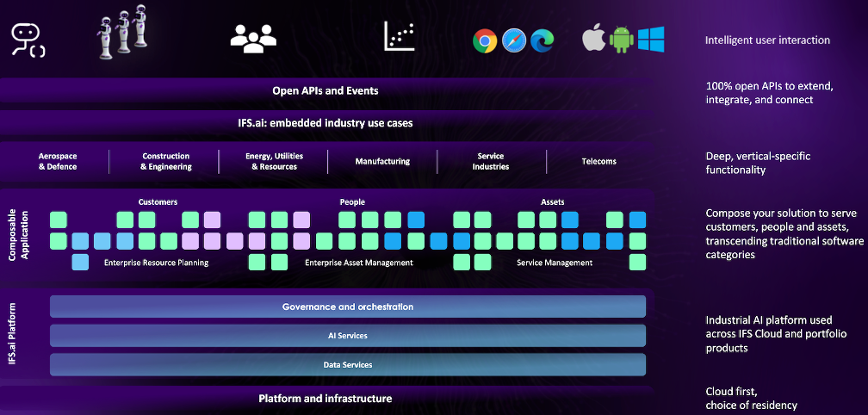This screenshot has width=868, height=415.
Task: Click the people group icon
Action: (x=253, y=36)
